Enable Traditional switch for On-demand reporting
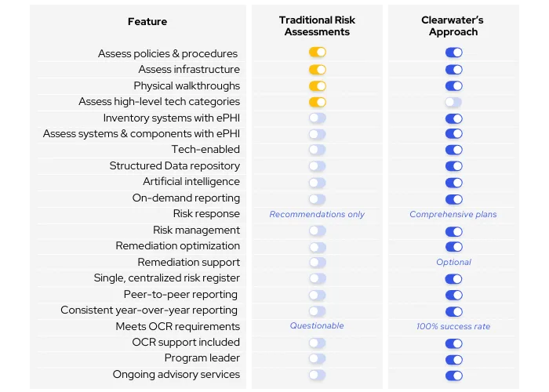Screen dimensions: 549x392 pos(317,198)
